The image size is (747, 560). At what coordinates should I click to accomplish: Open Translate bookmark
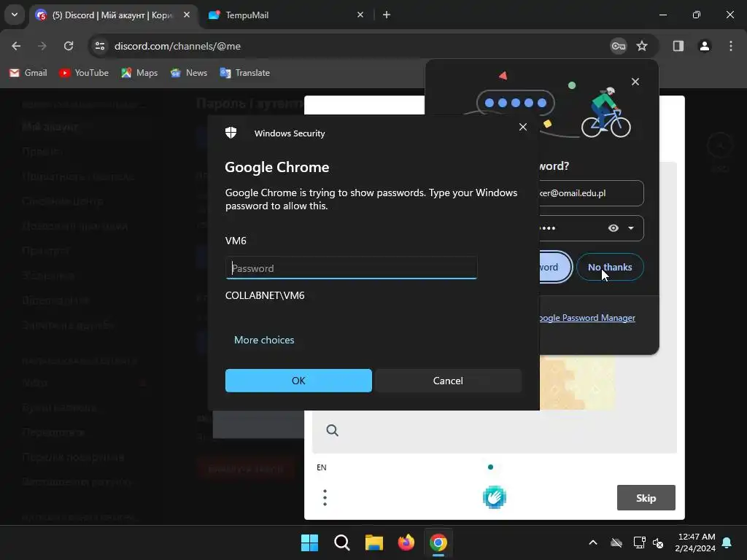245,73
